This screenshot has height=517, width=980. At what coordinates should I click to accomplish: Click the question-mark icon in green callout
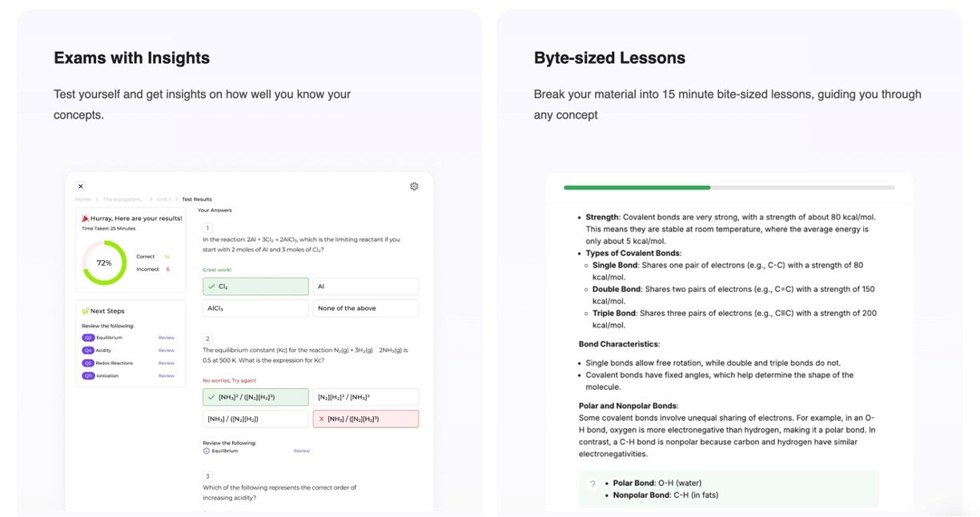coord(592,484)
